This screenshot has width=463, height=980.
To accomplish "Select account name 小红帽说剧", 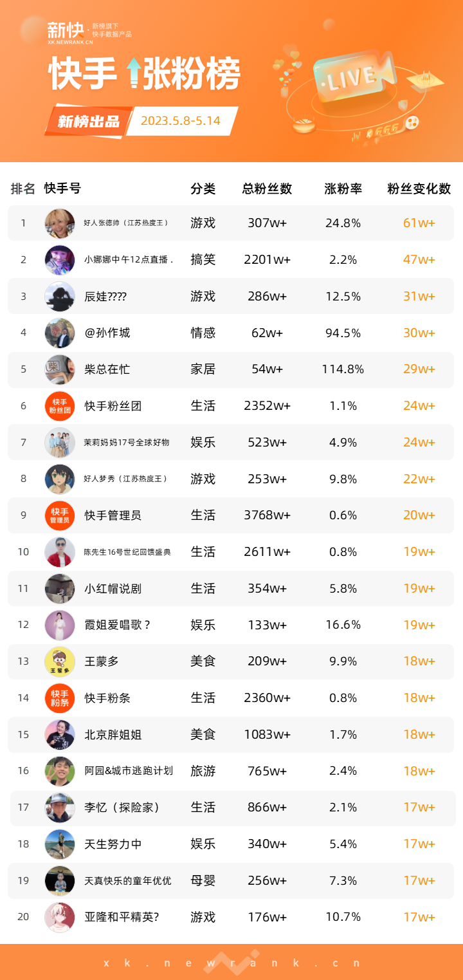I will point(113,589).
